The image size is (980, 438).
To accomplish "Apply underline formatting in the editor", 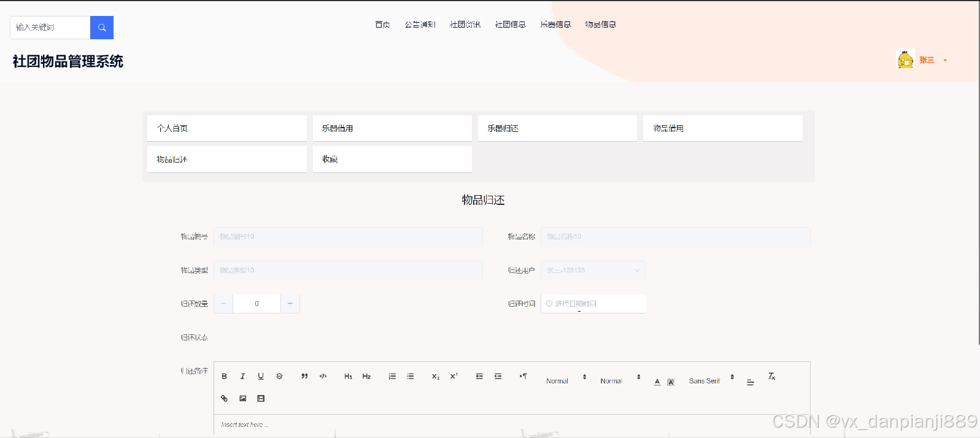I will [x=261, y=376].
